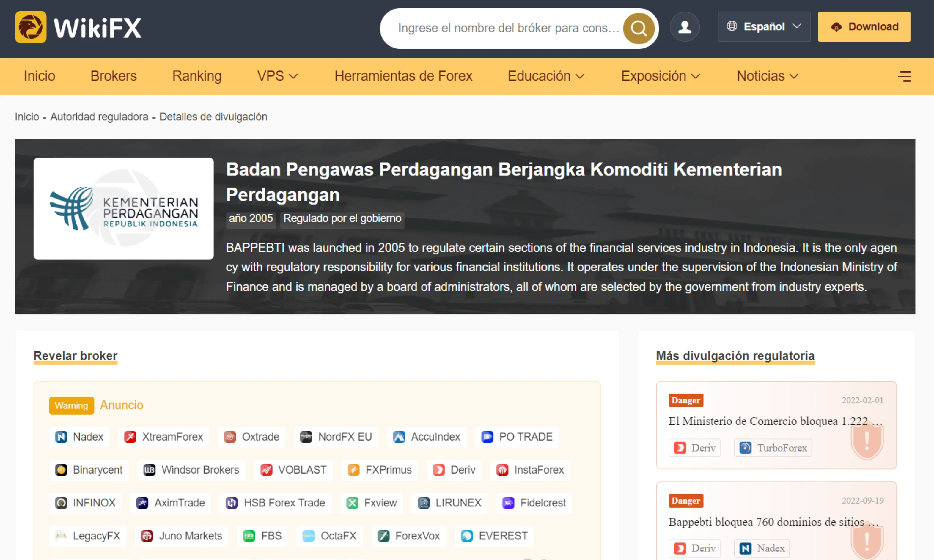934x560 pixels.
Task: Click the Autoridad reguladora breadcrumb link
Action: pos(99,117)
